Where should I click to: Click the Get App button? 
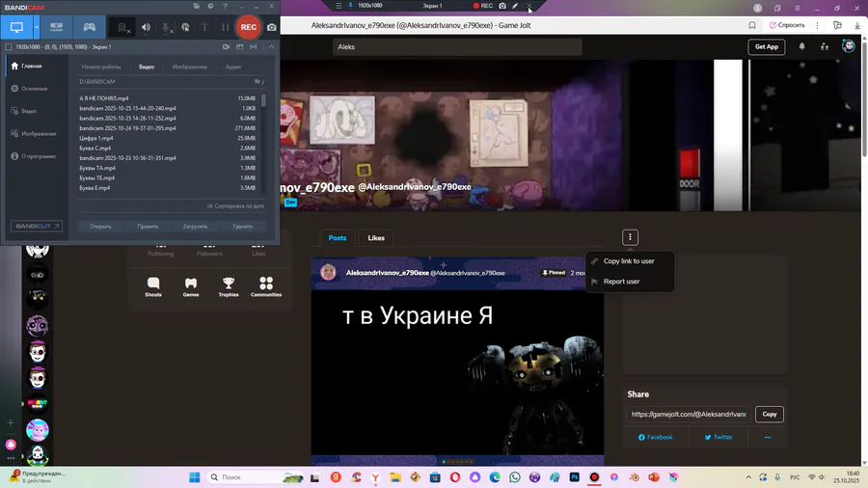[766, 47]
